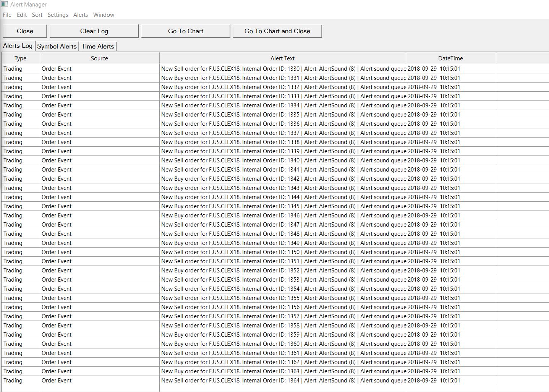Click the Go To Chart button
Viewport: 549px width, 392px height.
click(186, 31)
